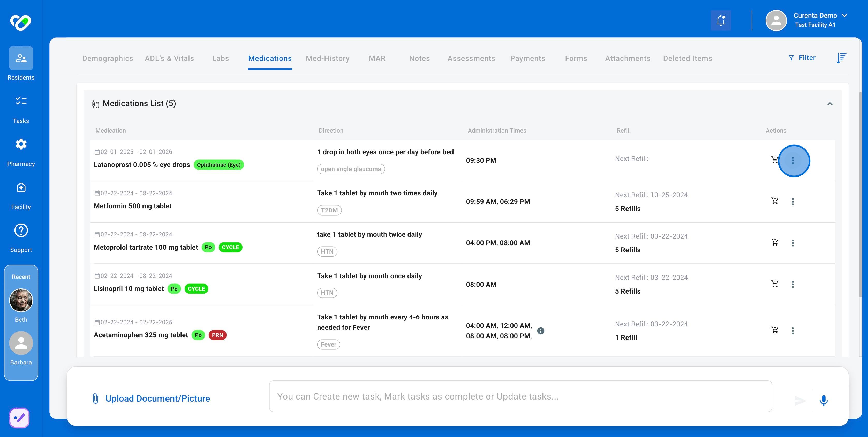The image size is (868, 437).
Task: Click the info icon beside Acetaminophen times
Action: tap(540, 331)
